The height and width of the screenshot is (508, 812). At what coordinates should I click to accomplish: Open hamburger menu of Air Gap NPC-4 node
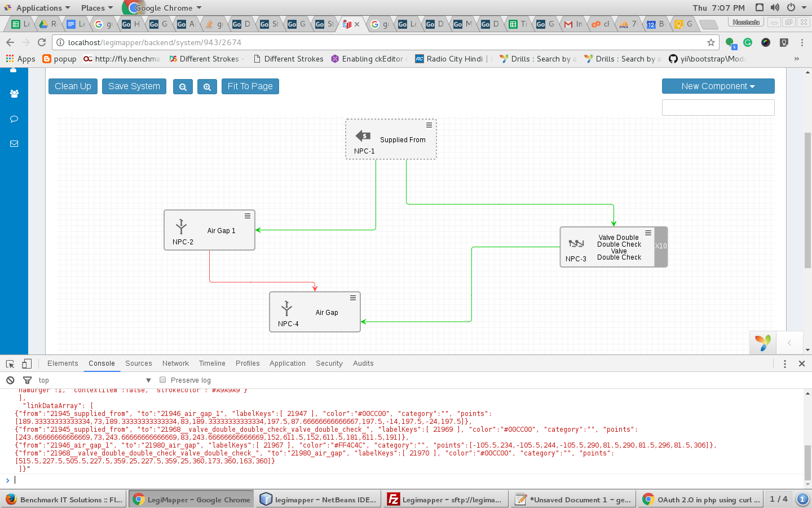click(353, 298)
